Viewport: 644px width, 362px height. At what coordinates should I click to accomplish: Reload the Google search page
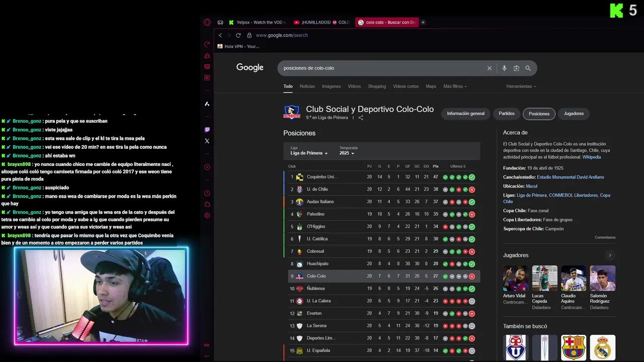pyautogui.click(x=238, y=35)
